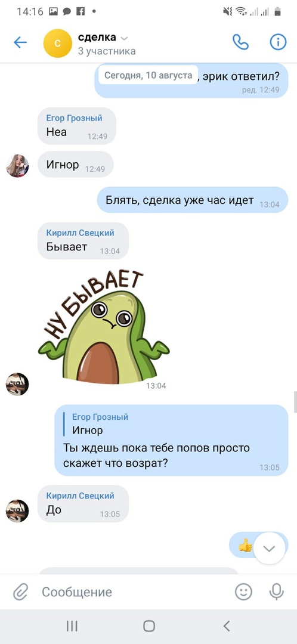Tap the microphone voice message icon
Screen dimensions: 297x644
tap(277, 592)
